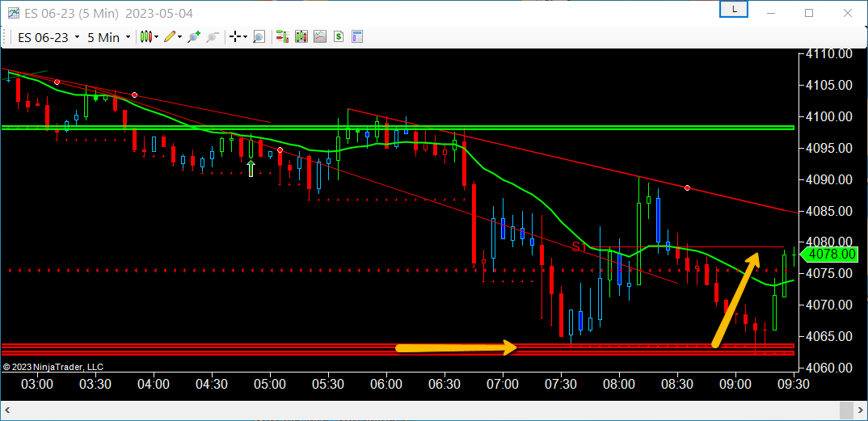
Task: Click the 4105.00 price axis label
Action: 829,85
